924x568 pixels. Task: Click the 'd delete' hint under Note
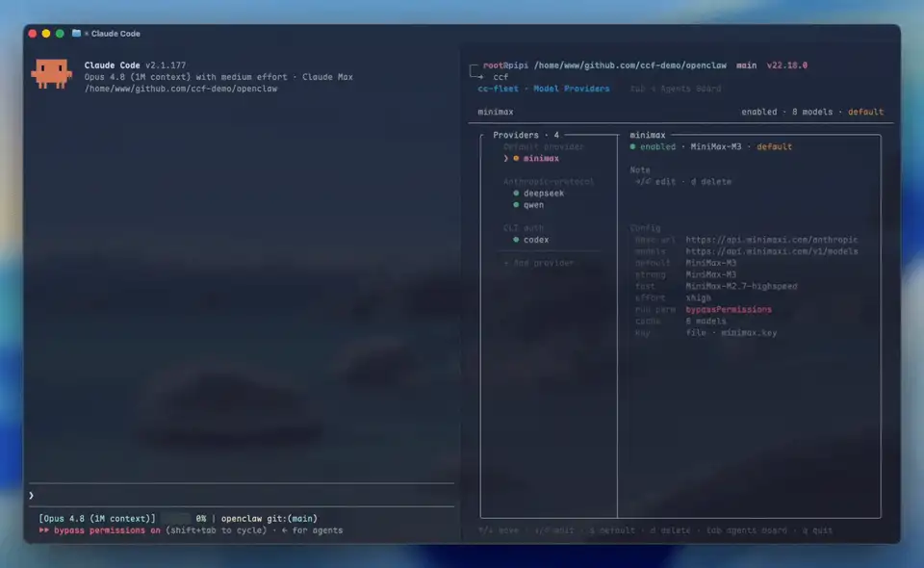click(x=710, y=182)
